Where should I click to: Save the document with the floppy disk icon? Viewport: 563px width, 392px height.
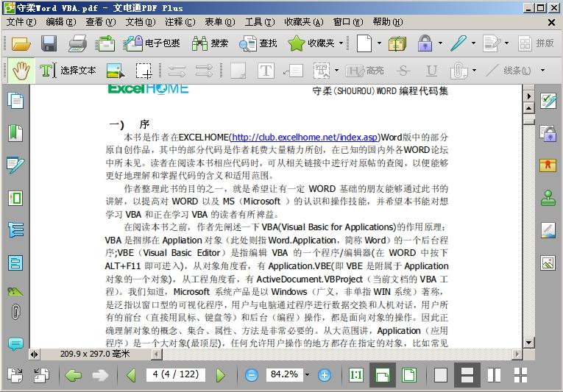[49, 43]
